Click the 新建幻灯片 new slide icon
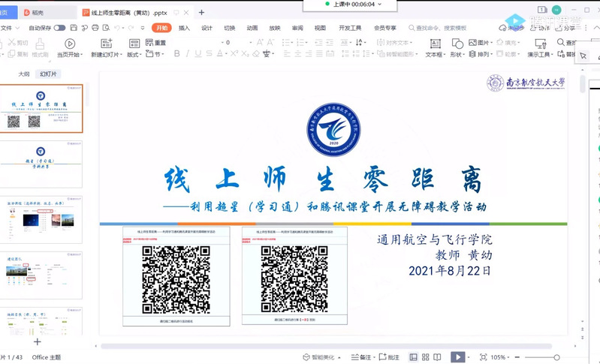 tap(106, 44)
